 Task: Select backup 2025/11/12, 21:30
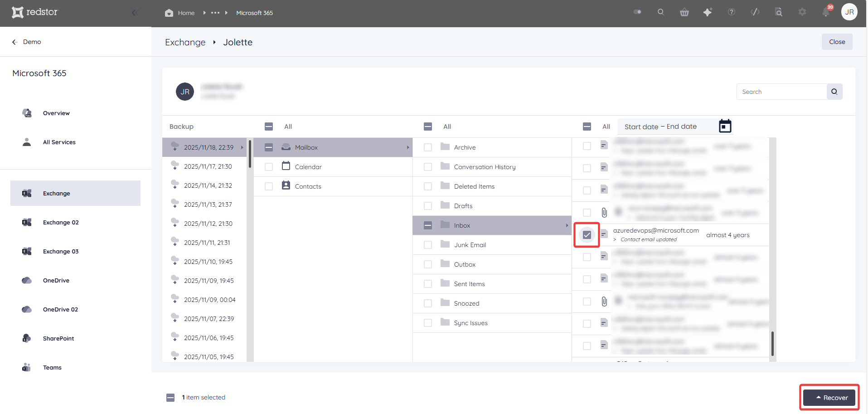(204, 224)
